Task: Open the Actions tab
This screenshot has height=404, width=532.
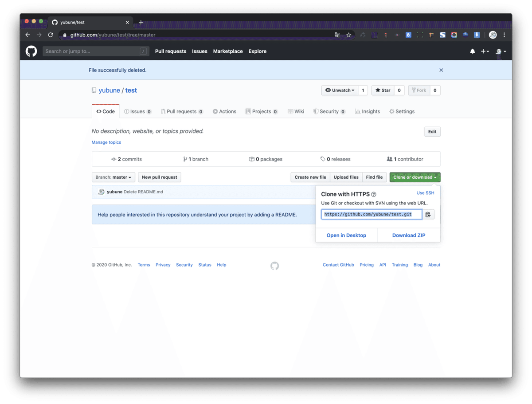Action: tap(224, 112)
